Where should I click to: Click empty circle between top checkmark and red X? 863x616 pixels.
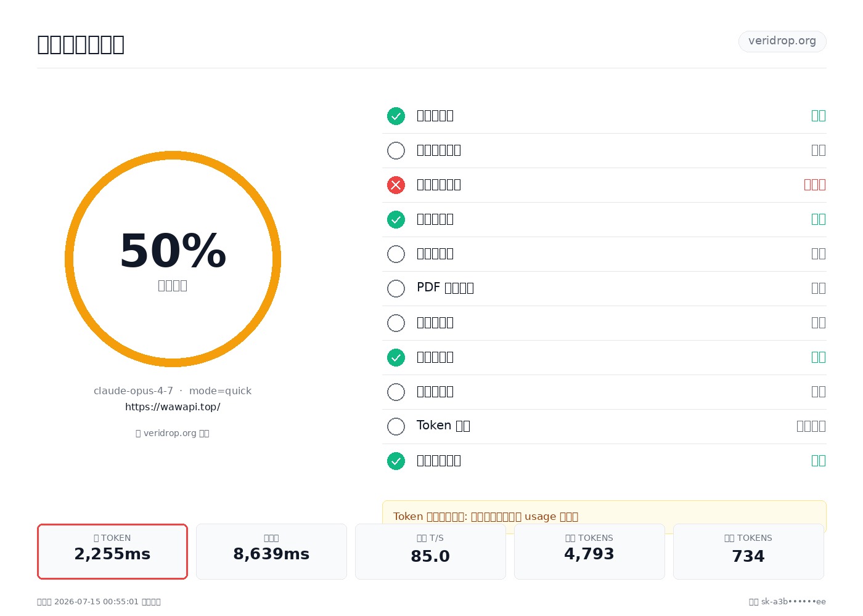pos(396,150)
